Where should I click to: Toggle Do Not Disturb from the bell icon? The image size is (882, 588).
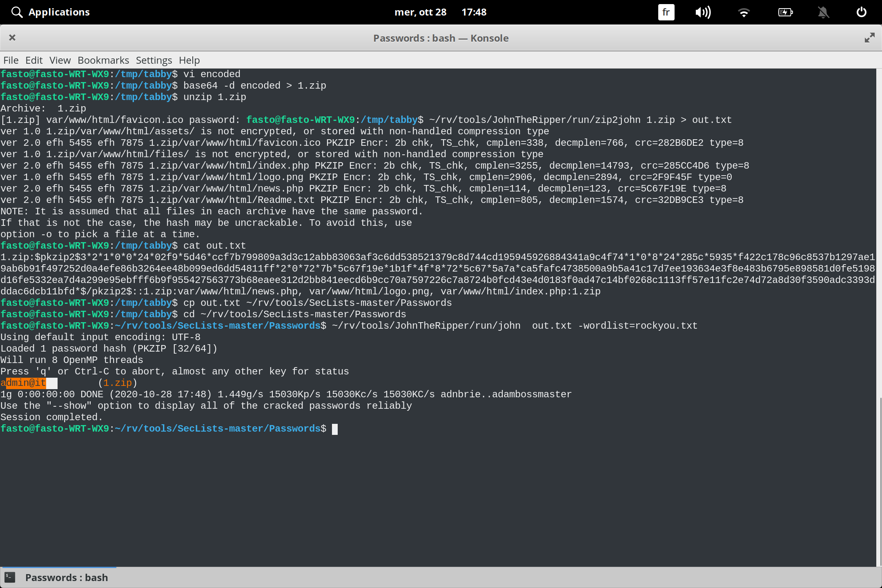tap(823, 12)
